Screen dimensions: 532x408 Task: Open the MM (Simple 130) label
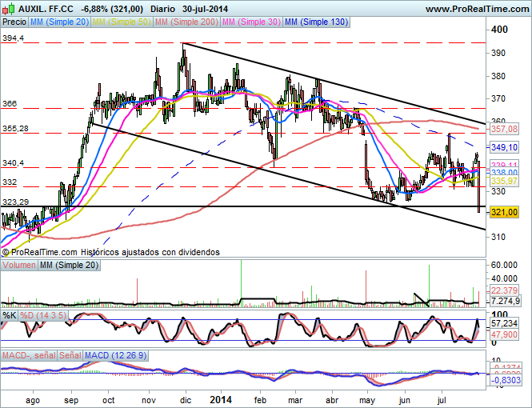pos(316,22)
